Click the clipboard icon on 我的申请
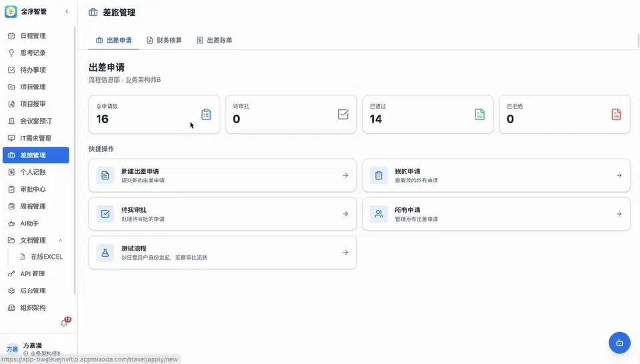Image resolution: width=640 pixels, height=364 pixels. [x=379, y=175]
